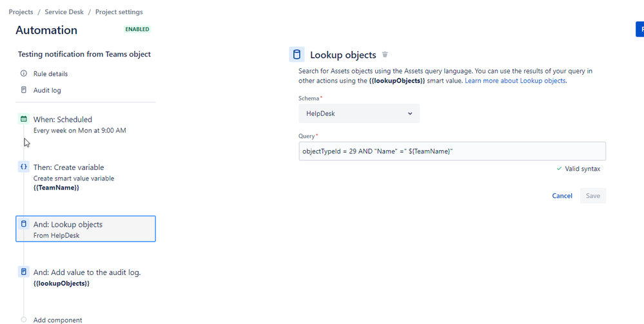Viewport: 644px width, 324px height.
Task: Click the From HelpDesk subtitle
Action: pos(56,235)
